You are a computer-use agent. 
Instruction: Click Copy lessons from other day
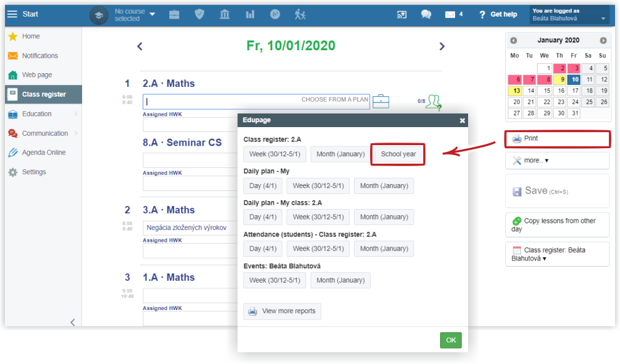point(557,225)
